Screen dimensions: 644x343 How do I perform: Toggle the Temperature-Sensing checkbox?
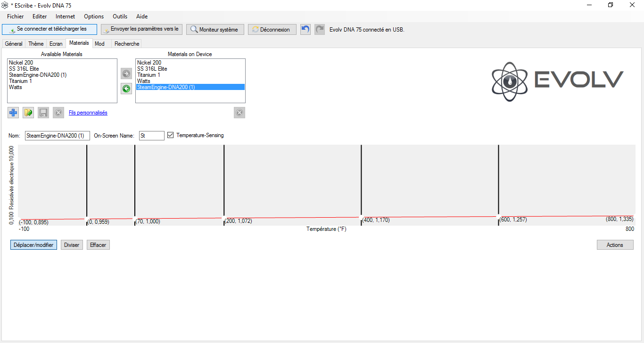(171, 135)
